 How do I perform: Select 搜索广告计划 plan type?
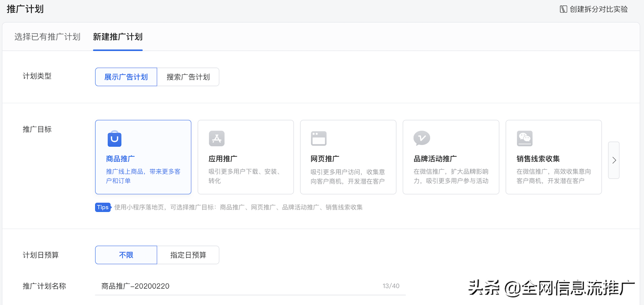(188, 77)
